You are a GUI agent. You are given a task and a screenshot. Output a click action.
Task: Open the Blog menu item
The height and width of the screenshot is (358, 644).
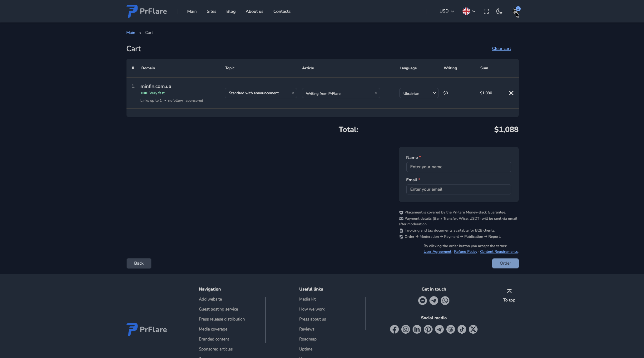(x=231, y=12)
